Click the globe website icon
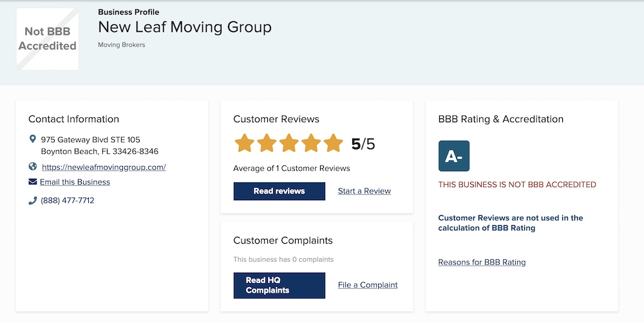Viewport: 644px width, 323px height. pos(33,167)
